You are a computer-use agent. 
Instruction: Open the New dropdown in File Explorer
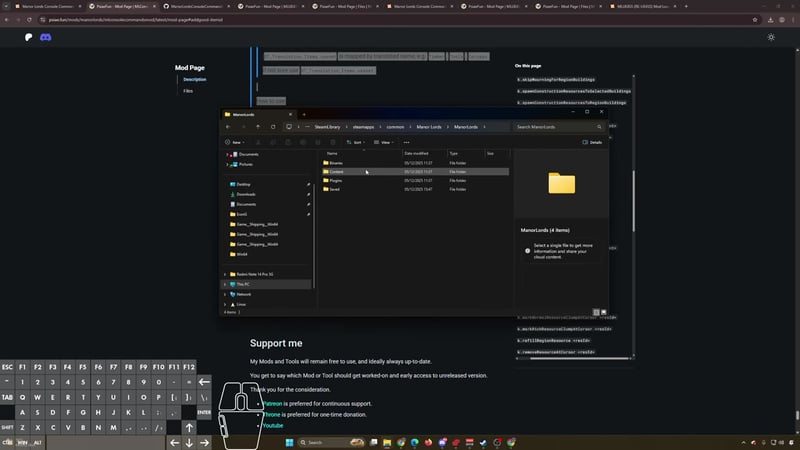pos(235,142)
